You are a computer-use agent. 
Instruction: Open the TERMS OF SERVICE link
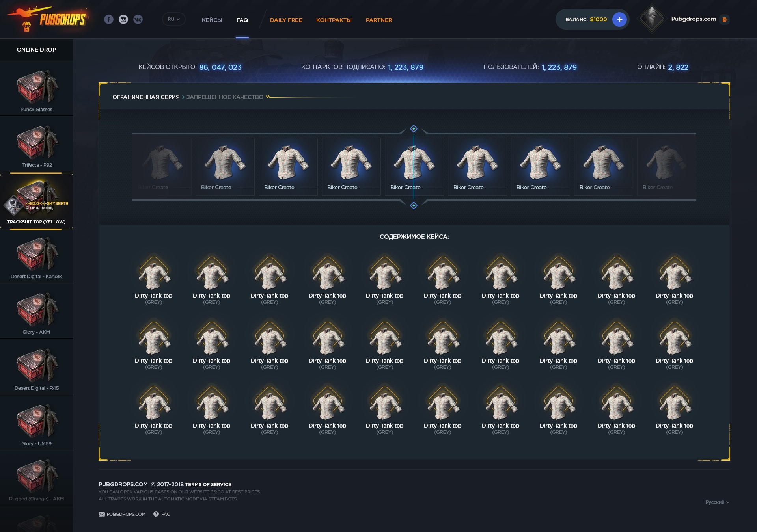click(208, 485)
